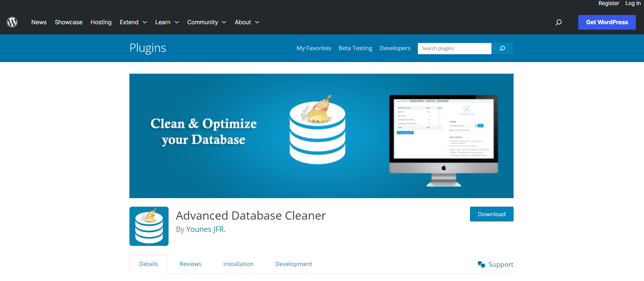Click the Plugins heading link

(x=148, y=48)
